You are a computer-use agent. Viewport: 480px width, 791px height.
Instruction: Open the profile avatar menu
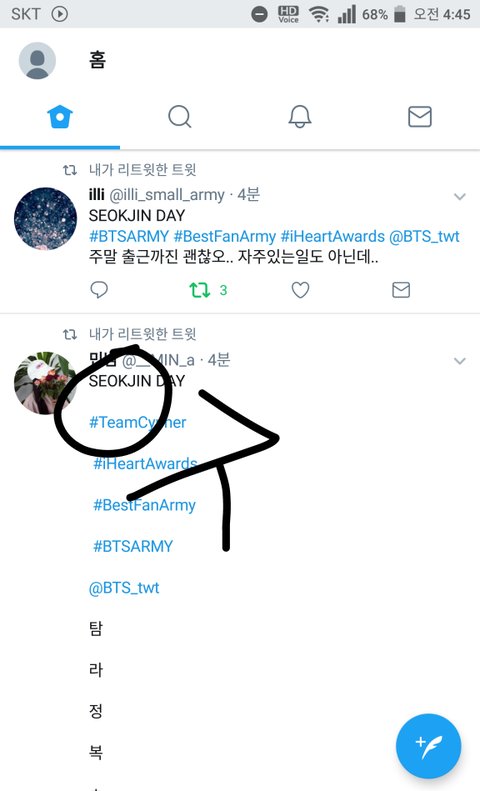37,61
